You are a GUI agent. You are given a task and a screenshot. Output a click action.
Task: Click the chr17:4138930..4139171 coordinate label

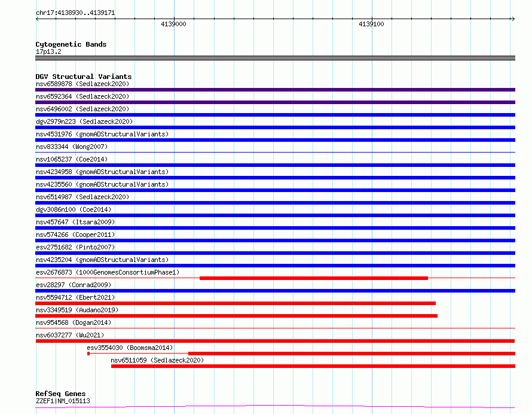click(75, 13)
